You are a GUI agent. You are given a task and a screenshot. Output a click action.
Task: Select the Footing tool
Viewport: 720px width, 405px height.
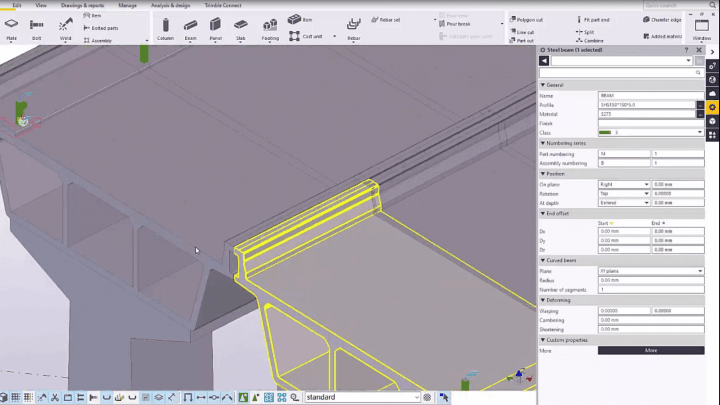(270, 29)
